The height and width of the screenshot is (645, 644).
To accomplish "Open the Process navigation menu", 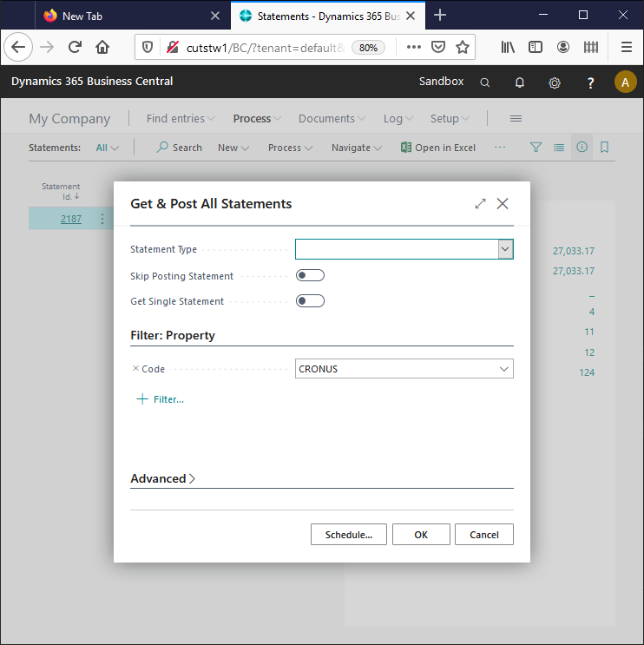I will [257, 118].
